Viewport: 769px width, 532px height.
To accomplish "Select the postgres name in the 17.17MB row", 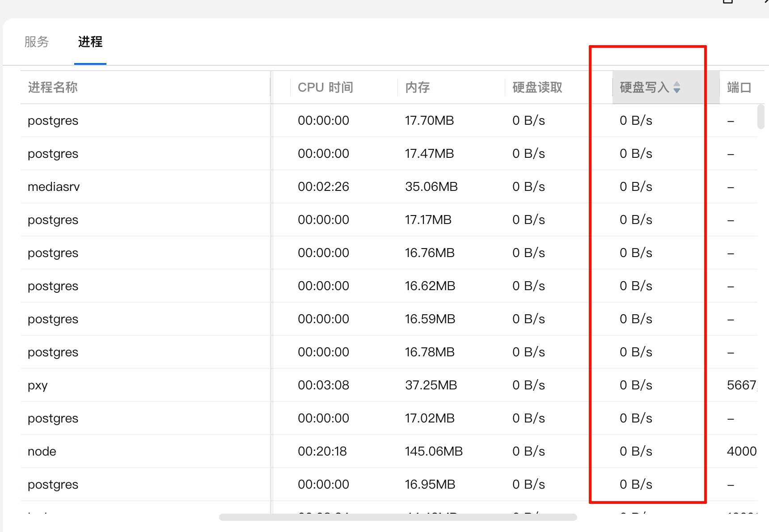I will point(53,220).
